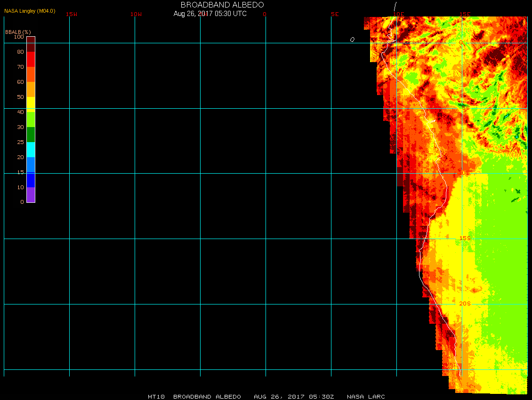Click the Aug 26, 2017 05:30 UTC timestamp

210,14
